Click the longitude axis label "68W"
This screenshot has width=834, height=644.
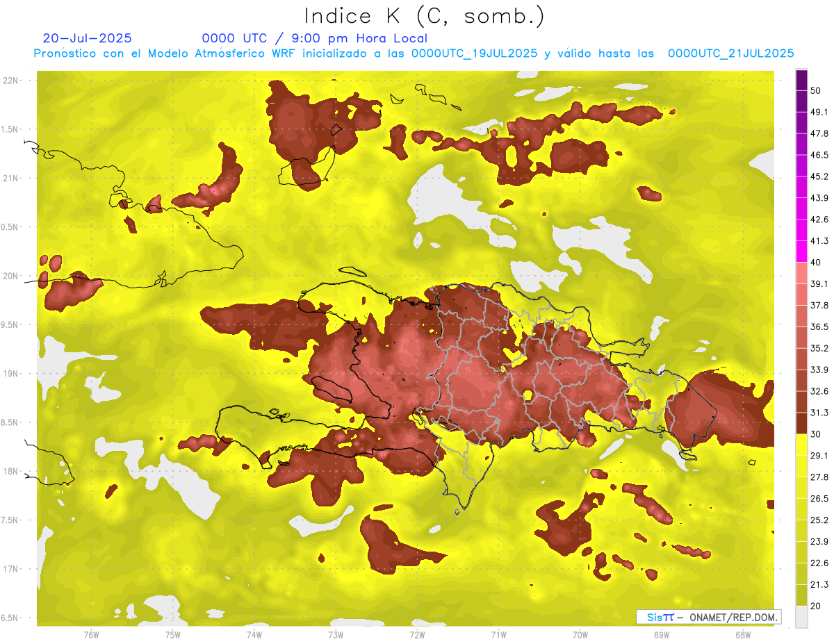pos(742,635)
